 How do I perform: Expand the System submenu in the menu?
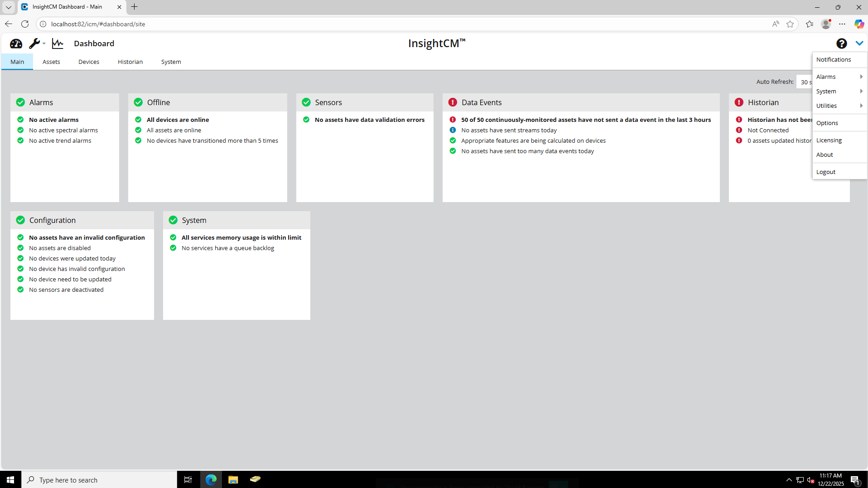[x=839, y=91]
